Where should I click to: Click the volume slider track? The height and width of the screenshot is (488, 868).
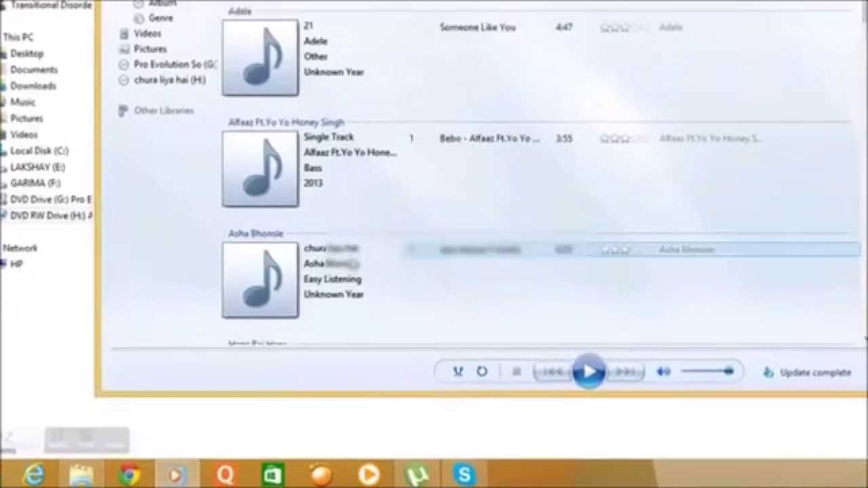707,371
